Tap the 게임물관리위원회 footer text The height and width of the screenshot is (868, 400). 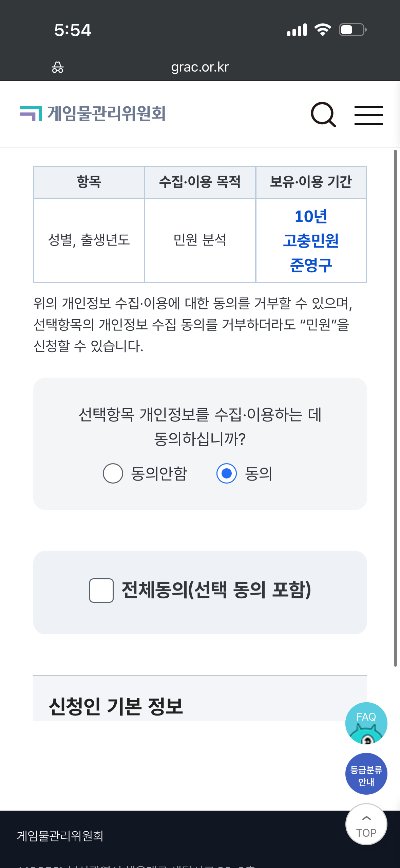click(x=60, y=836)
